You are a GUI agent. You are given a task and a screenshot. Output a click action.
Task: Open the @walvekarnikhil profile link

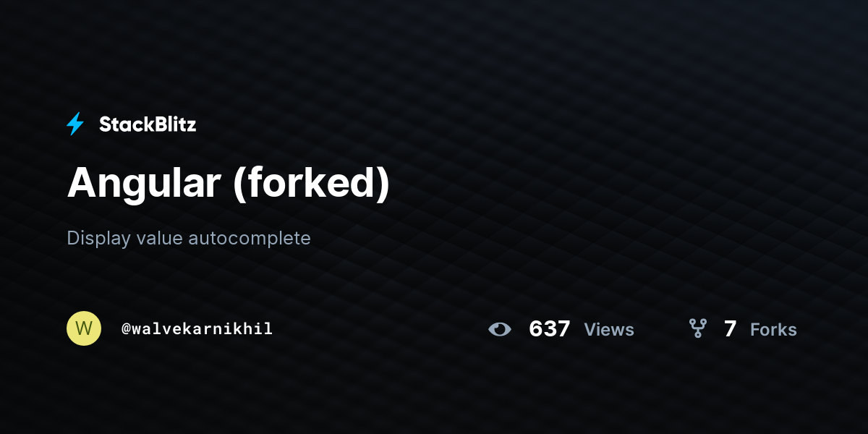pos(197,329)
